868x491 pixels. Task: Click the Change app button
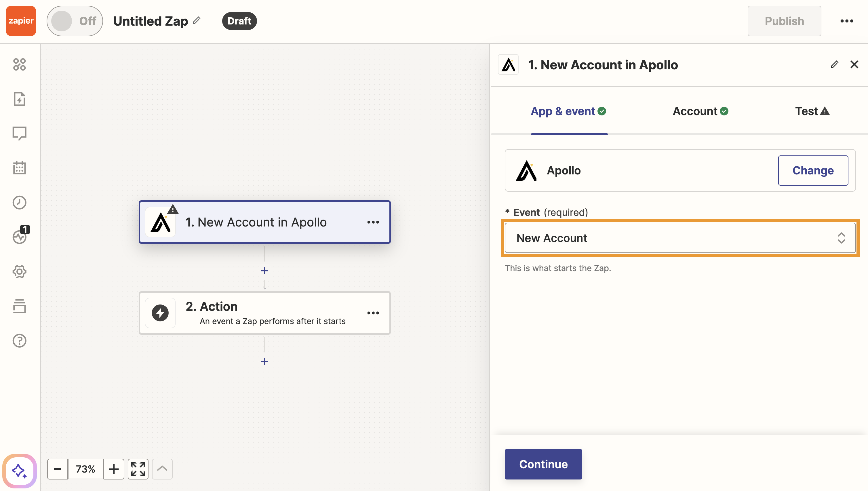click(x=813, y=170)
